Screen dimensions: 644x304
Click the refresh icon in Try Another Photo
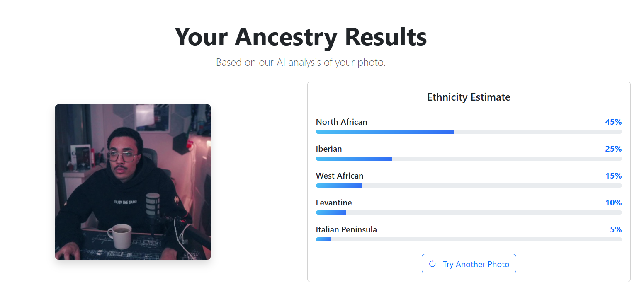432,264
